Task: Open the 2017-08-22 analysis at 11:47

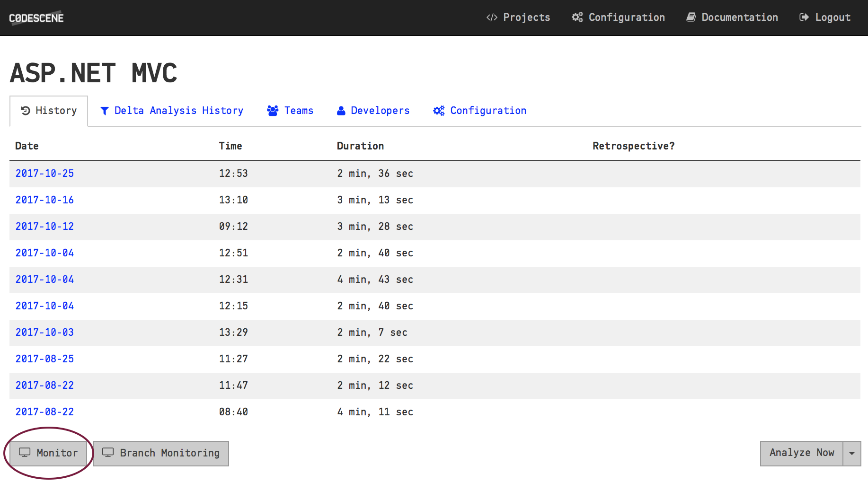Action: [x=44, y=386]
